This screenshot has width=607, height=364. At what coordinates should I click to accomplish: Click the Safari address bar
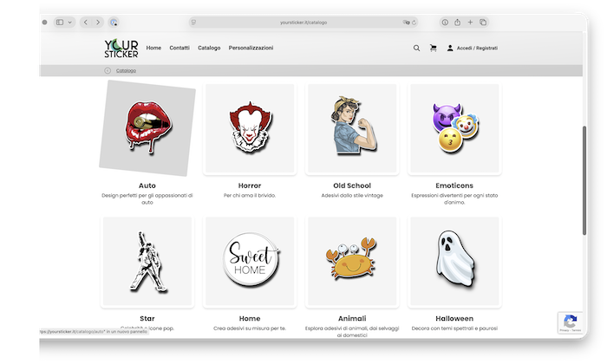[x=303, y=22]
